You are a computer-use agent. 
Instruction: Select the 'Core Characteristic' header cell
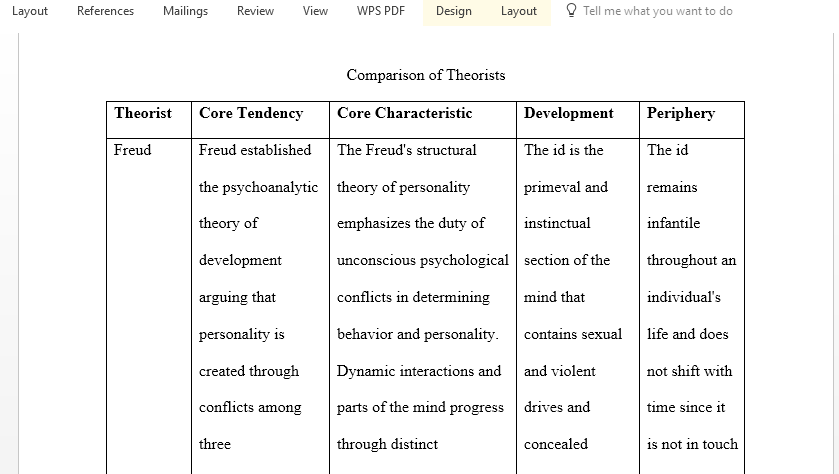tap(423, 120)
